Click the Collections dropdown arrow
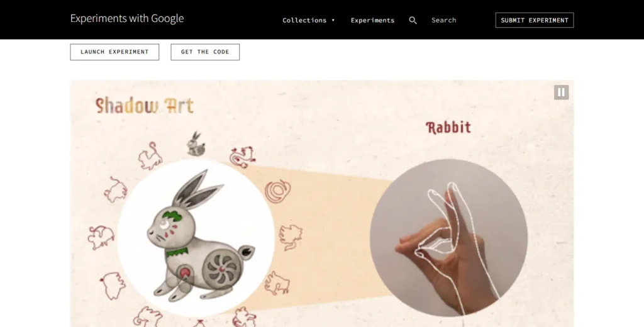Image resolution: width=644 pixels, height=327 pixels. click(x=333, y=20)
